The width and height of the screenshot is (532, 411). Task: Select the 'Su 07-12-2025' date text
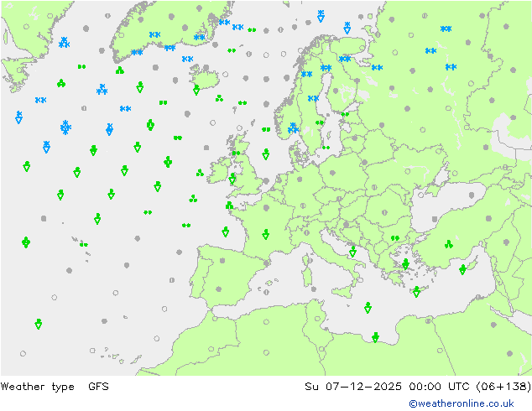(x=353, y=386)
